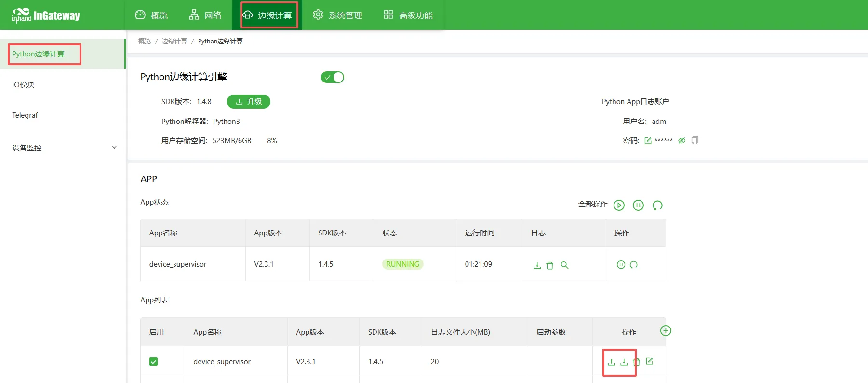Stop the running device_supervisor app
Screen dimensions: 868x383
(x=621, y=264)
